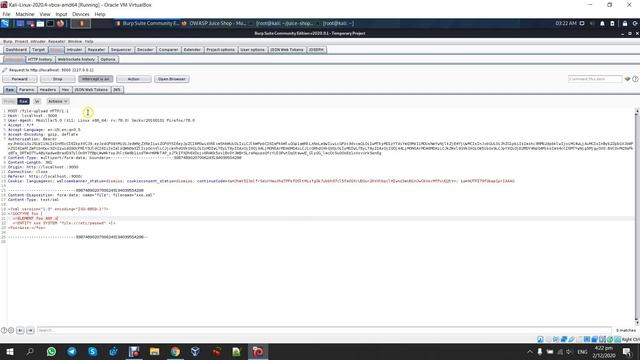Select the Raw message editor tab
Viewport: 640px width, 360px height.
pyautogui.click(x=10, y=90)
